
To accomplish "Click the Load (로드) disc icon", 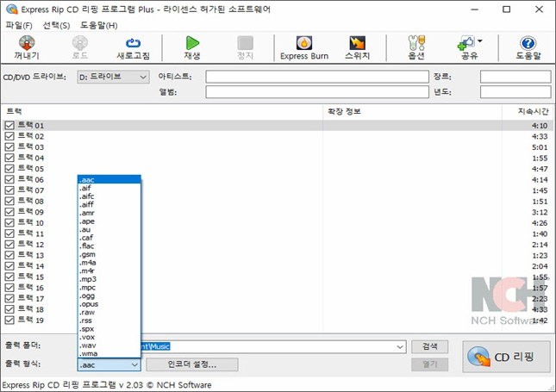I will 80,43.
